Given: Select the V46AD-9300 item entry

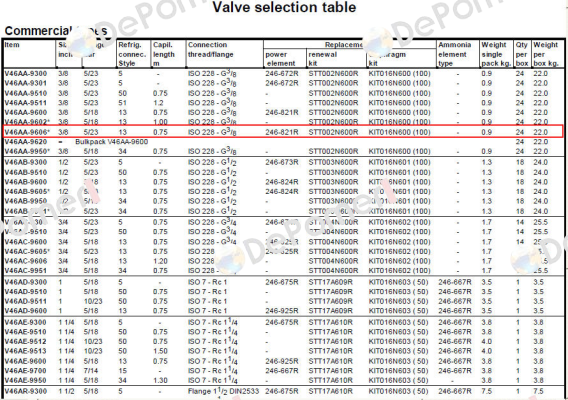Looking at the screenshot, I should [26, 282].
